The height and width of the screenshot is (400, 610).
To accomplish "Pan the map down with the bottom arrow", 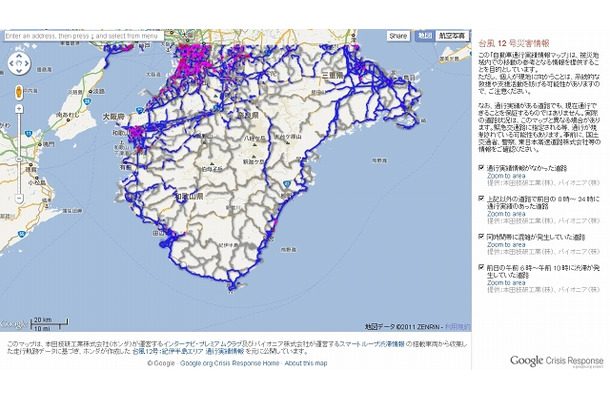I will 19,70.
